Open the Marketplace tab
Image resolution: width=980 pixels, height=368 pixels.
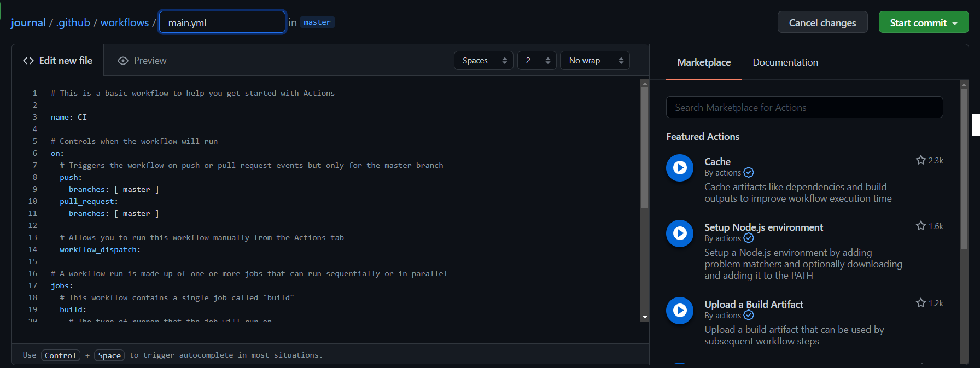(x=704, y=62)
